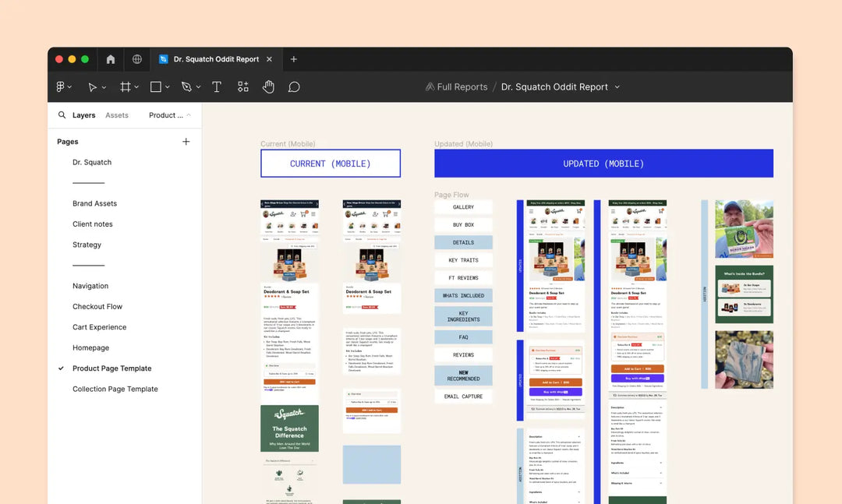Select the Frame tool

coord(125,87)
